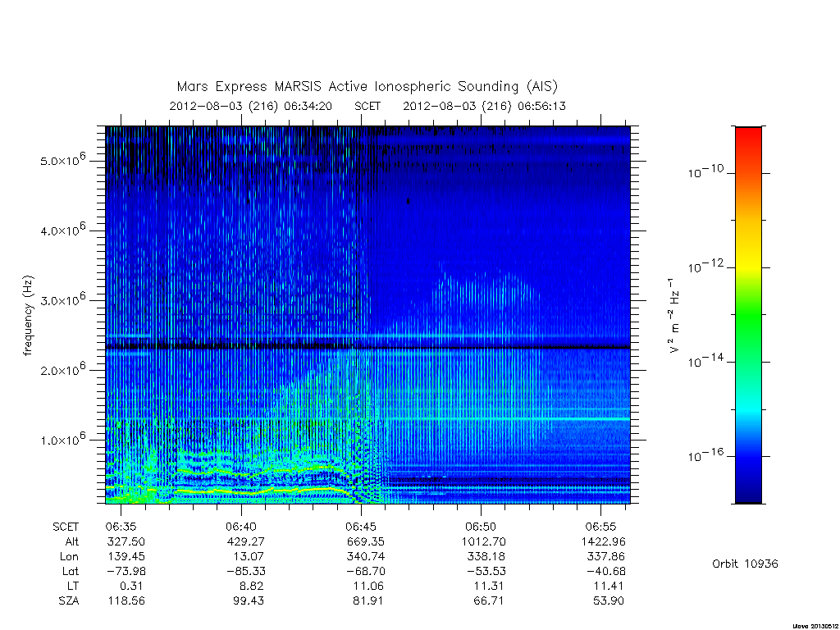Click the end time '2012-08-03 (216) 06:56:13'
Screen dimensions: 840x630
(484, 106)
